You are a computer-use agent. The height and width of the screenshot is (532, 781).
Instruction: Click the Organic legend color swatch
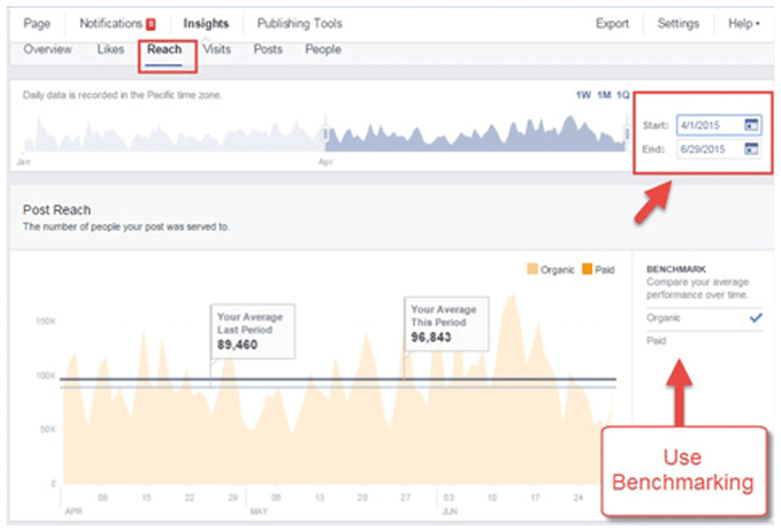pos(532,270)
